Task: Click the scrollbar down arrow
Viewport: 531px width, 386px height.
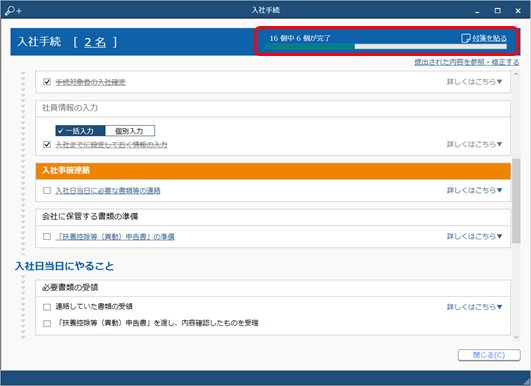Action: pyautogui.click(x=516, y=337)
